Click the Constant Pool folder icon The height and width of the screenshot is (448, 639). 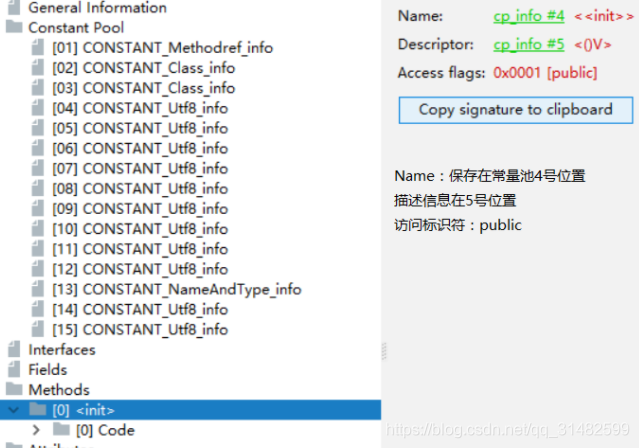pyautogui.click(x=14, y=27)
